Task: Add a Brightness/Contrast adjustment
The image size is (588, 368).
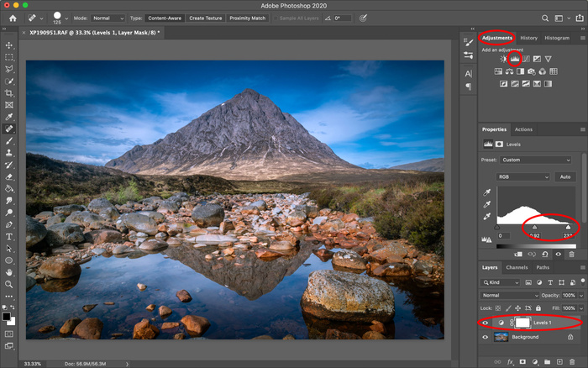Action: (x=503, y=59)
